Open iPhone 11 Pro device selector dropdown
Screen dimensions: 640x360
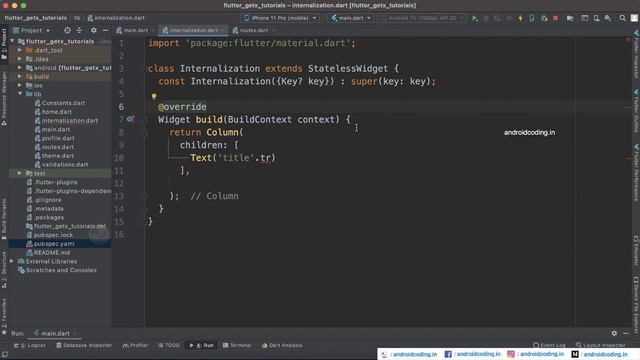coord(280,18)
